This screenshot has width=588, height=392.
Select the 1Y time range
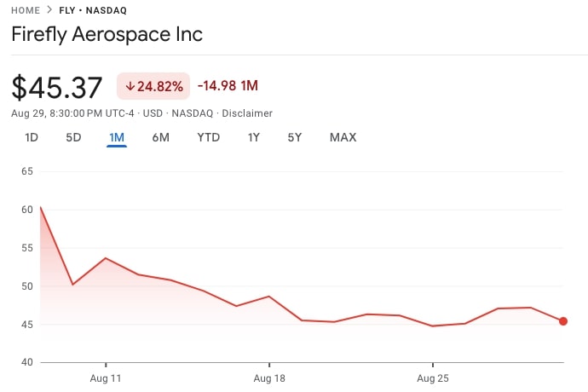[254, 137]
